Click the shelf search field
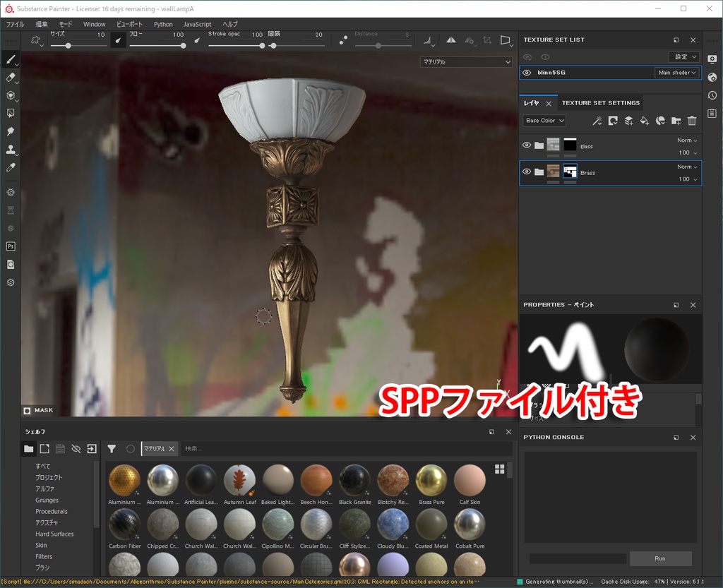 [x=346, y=449]
